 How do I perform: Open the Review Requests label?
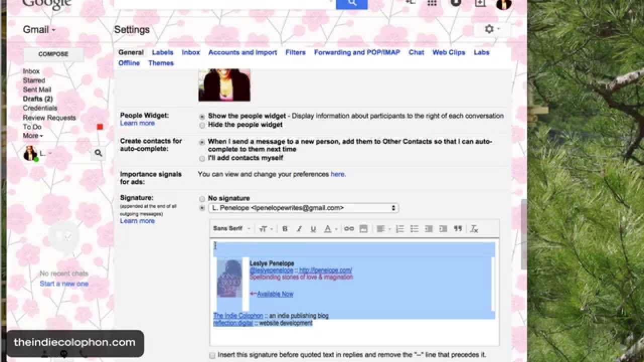coord(49,118)
